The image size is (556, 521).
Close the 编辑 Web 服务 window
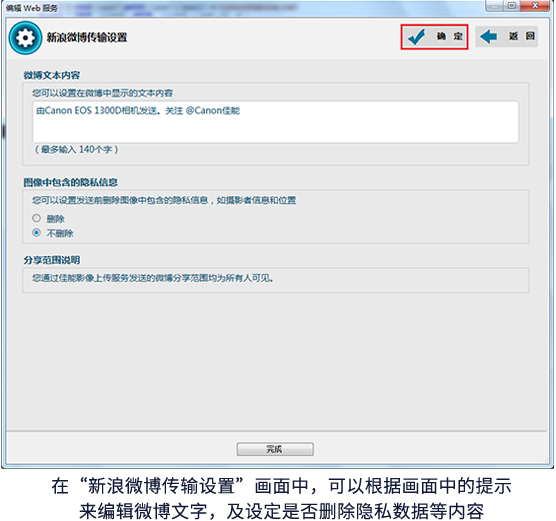[x=536, y=6]
